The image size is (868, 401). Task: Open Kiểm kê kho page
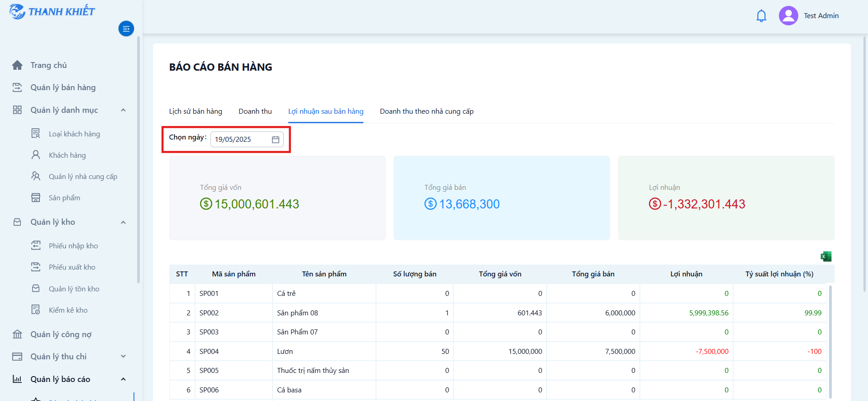coord(68,310)
